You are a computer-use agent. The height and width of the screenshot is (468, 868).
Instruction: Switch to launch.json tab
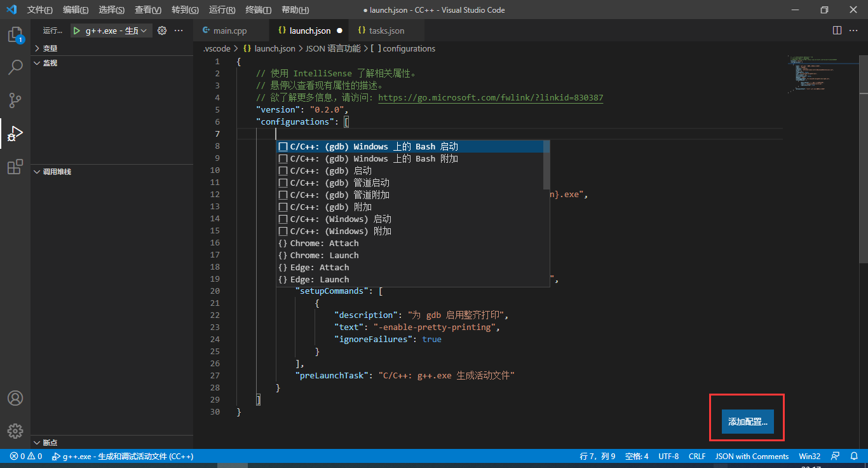[x=309, y=31]
